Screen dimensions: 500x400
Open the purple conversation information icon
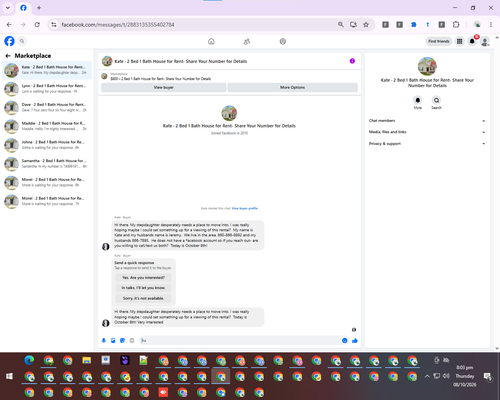click(x=352, y=61)
